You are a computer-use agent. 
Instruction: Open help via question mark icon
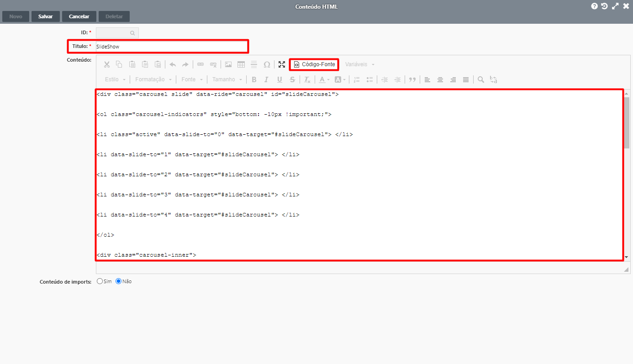[595, 6]
